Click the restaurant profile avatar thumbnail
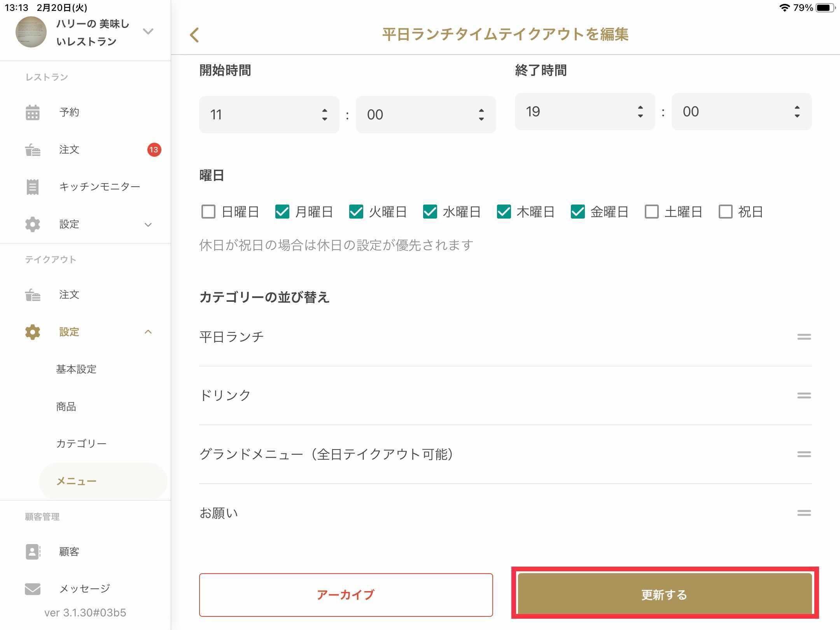 tap(31, 32)
